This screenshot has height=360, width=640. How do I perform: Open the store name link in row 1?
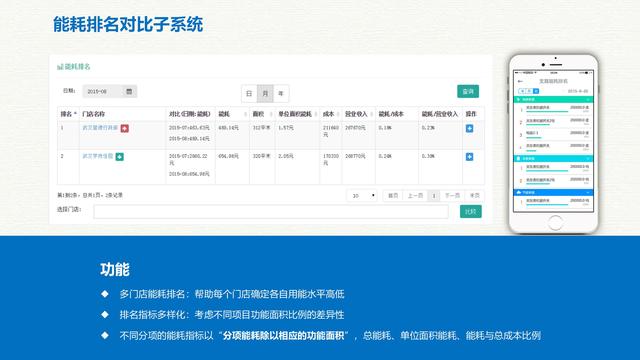[x=100, y=128]
